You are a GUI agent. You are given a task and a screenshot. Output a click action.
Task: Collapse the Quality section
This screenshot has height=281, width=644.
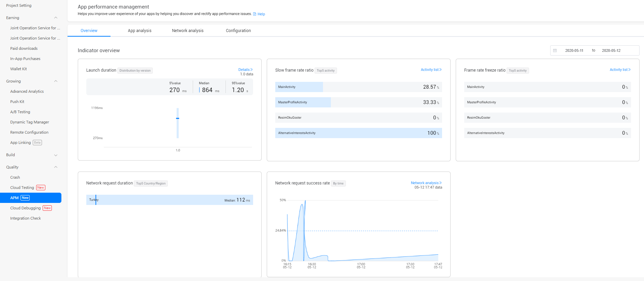click(56, 167)
